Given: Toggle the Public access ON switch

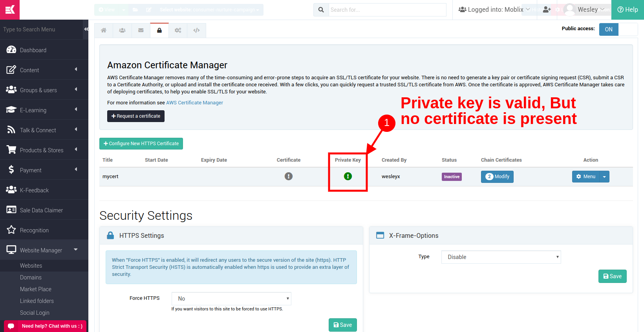Looking at the screenshot, I should click(618, 29).
